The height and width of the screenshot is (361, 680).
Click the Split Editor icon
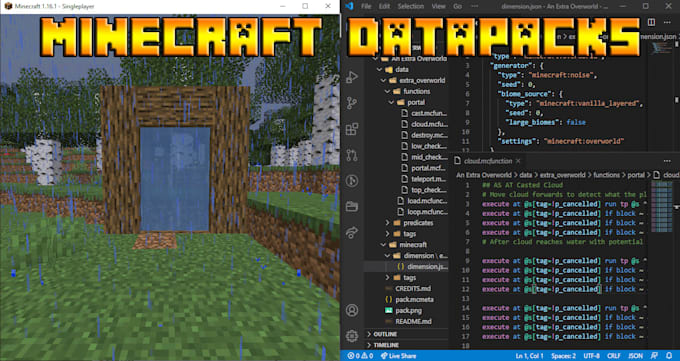[x=651, y=22]
